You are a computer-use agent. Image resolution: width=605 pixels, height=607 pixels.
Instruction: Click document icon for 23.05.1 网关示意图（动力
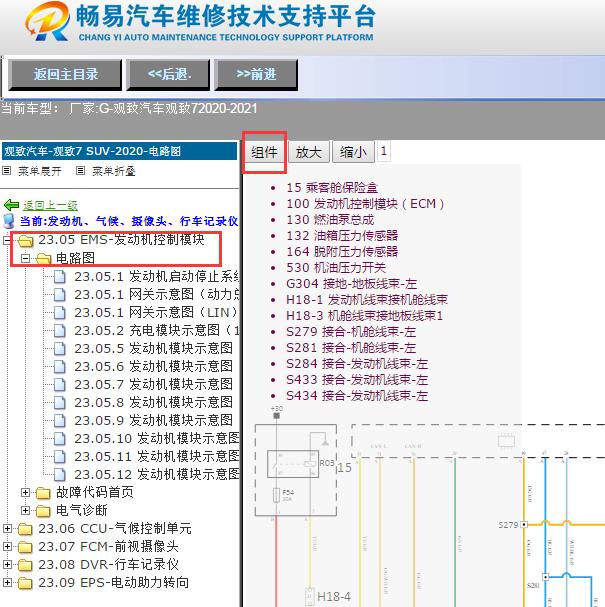(x=60, y=295)
